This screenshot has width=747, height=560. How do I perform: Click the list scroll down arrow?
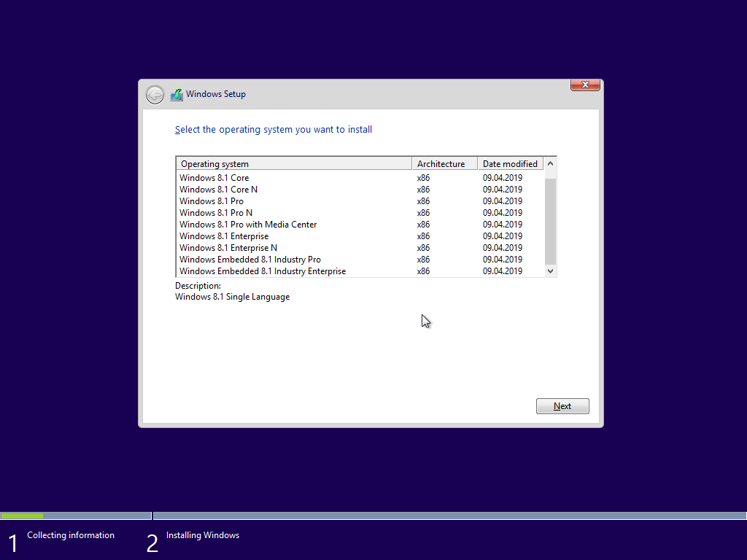point(550,271)
